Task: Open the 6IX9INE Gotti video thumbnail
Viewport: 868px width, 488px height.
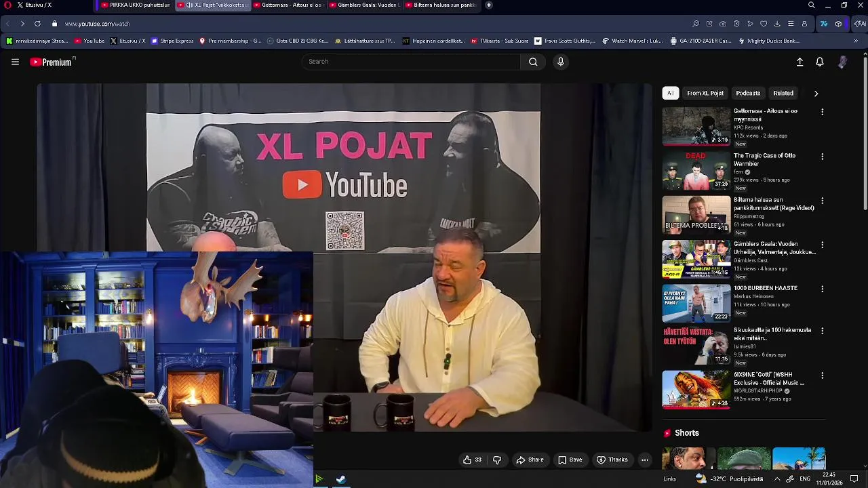Action: click(x=696, y=390)
